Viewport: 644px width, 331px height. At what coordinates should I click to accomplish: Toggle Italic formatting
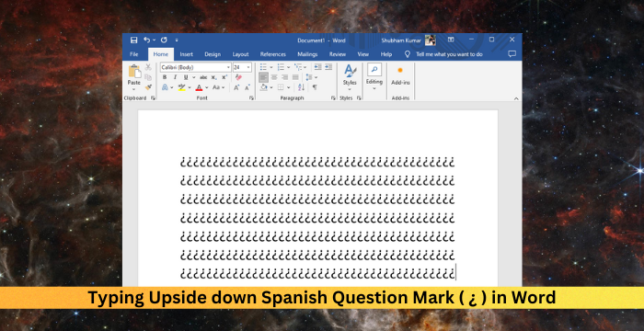175,77
